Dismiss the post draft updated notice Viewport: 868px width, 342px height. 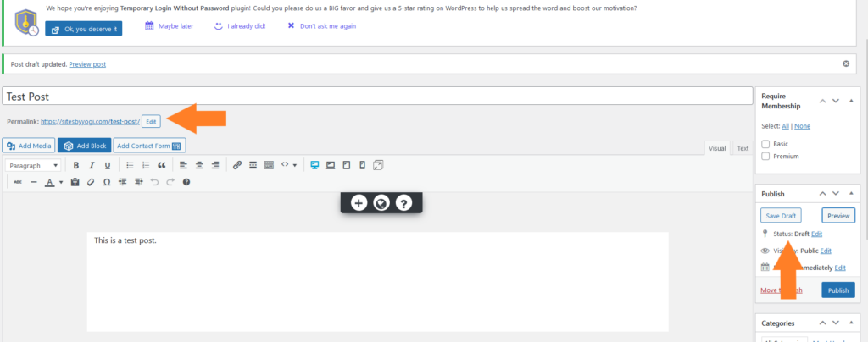click(x=845, y=64)
